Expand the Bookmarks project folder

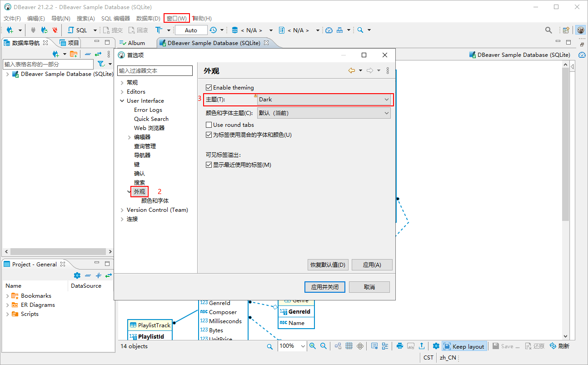point(7,296)
